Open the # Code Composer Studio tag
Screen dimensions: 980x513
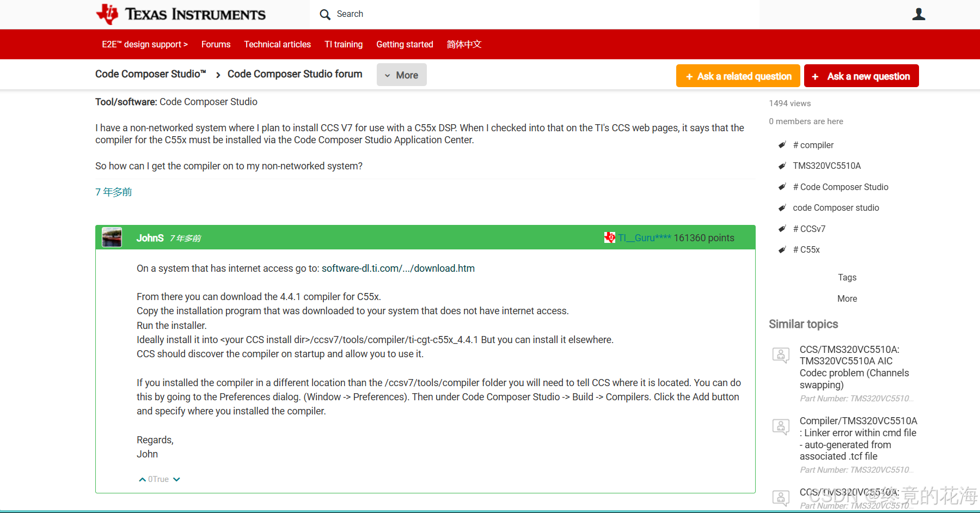pyautogui.click(x=840, y=187)
